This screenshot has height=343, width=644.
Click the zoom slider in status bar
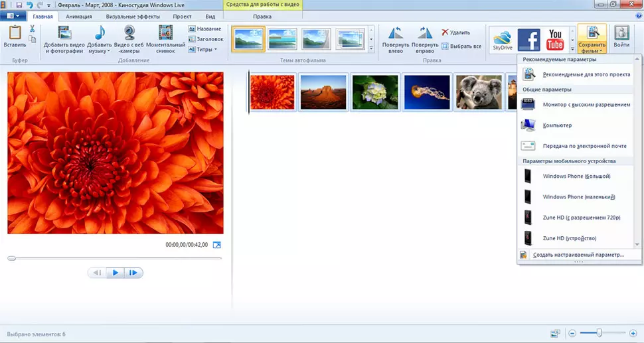pos(600,333)
